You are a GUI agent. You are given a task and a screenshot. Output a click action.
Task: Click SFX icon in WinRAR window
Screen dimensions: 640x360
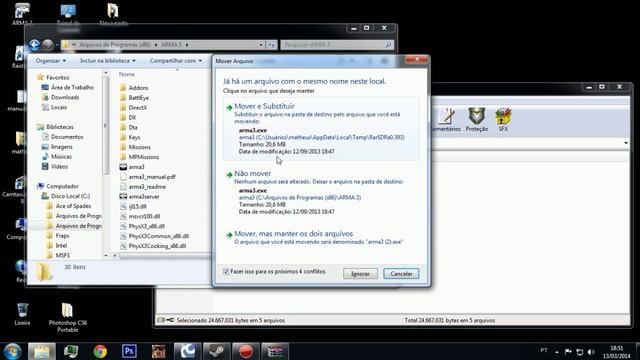tap(503, 120)
